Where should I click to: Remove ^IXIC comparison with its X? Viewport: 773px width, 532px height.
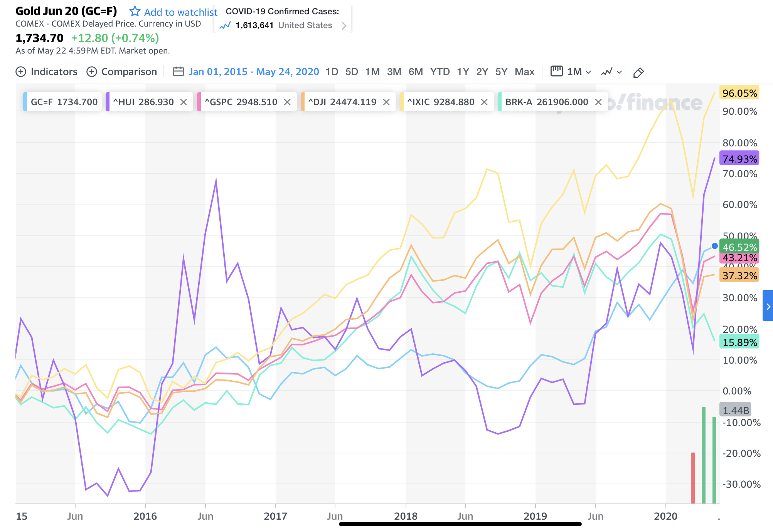point(485,102)
